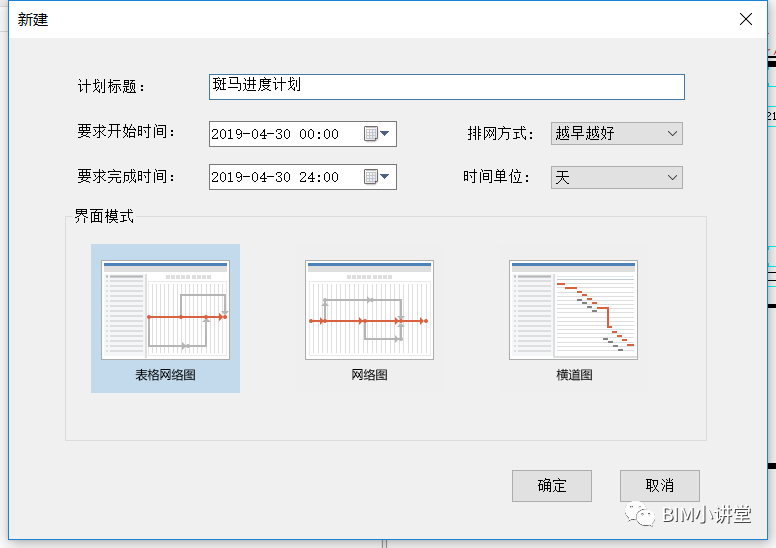The image size is (776, 548).
Task: Click the 计划标题 text field
Action: (x=446, y=87)
